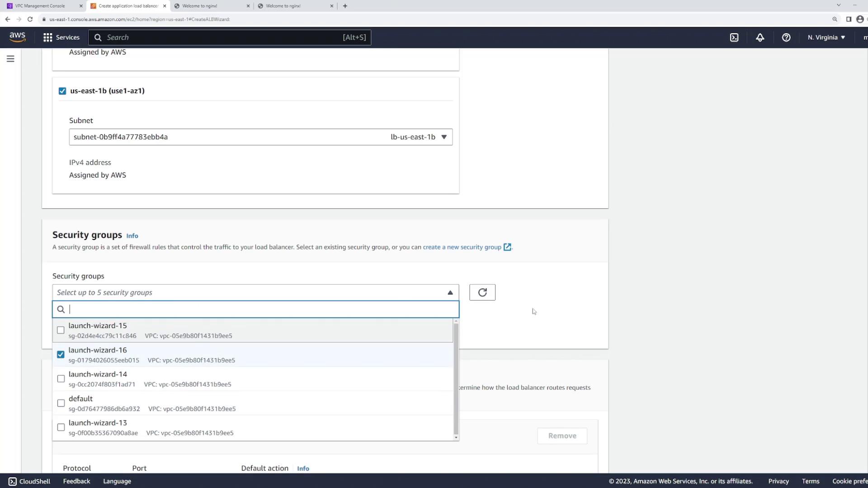Click the Info link beside Security groups

tap(132, 236)
